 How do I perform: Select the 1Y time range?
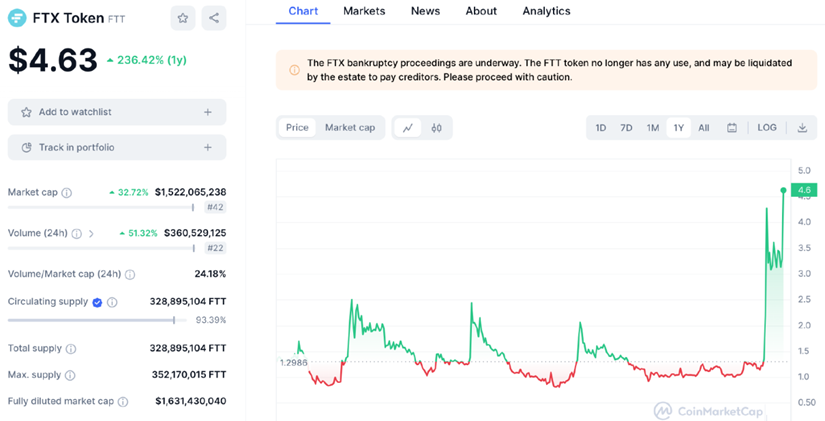click(679, 127)
